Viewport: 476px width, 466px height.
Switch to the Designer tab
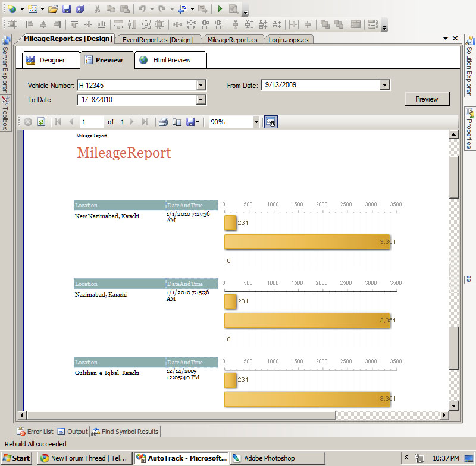pos(52,60)
